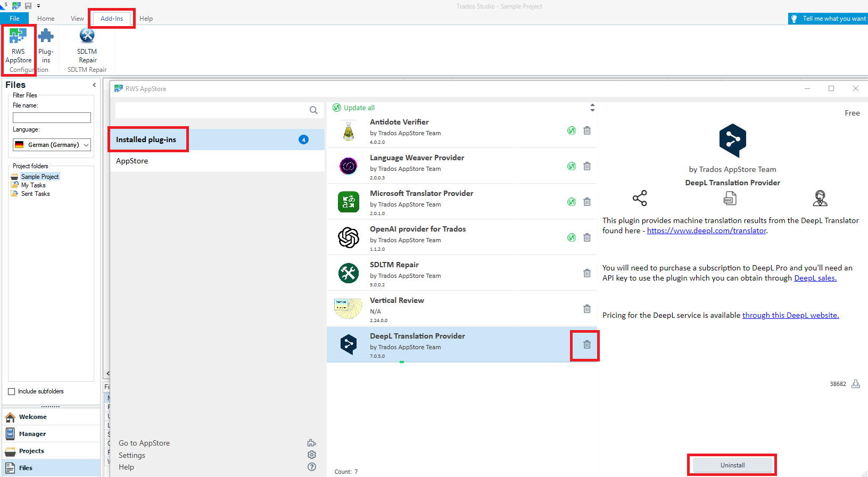
Task: Open the Language dropdown set to German
Action: (x=52, y=145)
